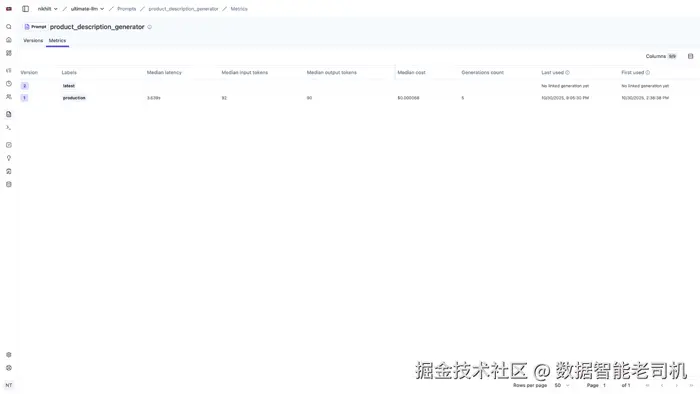Screen dimensions: 700x394
Task: Open the Datasets database icon in sidebar
Action: coord(8,184)
